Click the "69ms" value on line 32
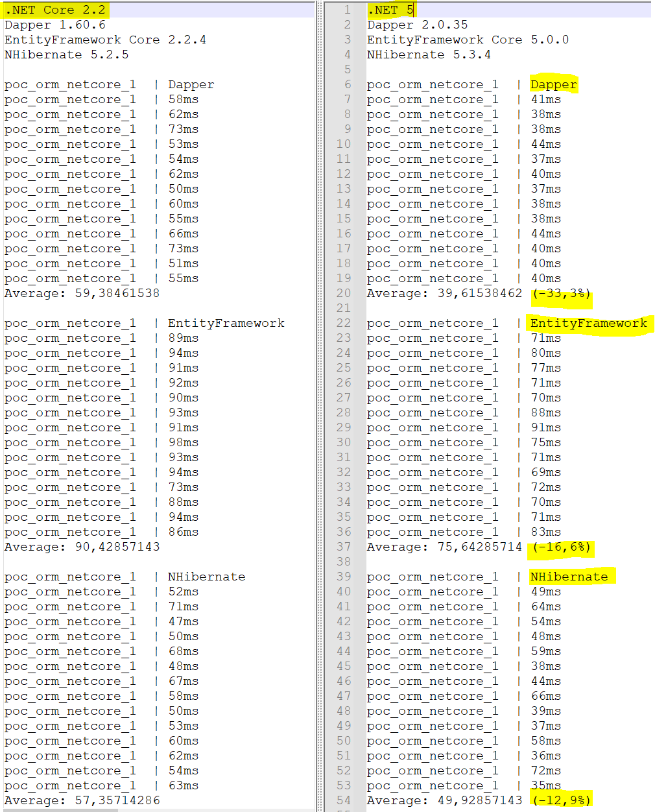655x812 pixels. coord(546,472)
